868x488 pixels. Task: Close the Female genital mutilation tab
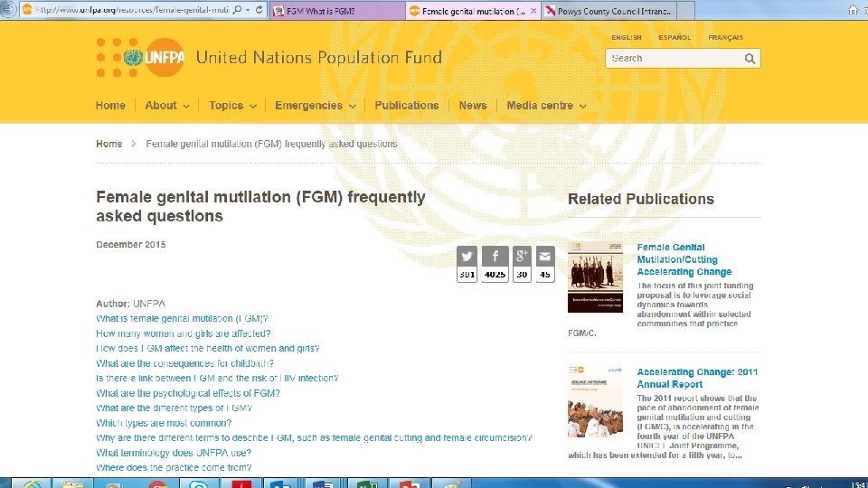click(533, 11)
